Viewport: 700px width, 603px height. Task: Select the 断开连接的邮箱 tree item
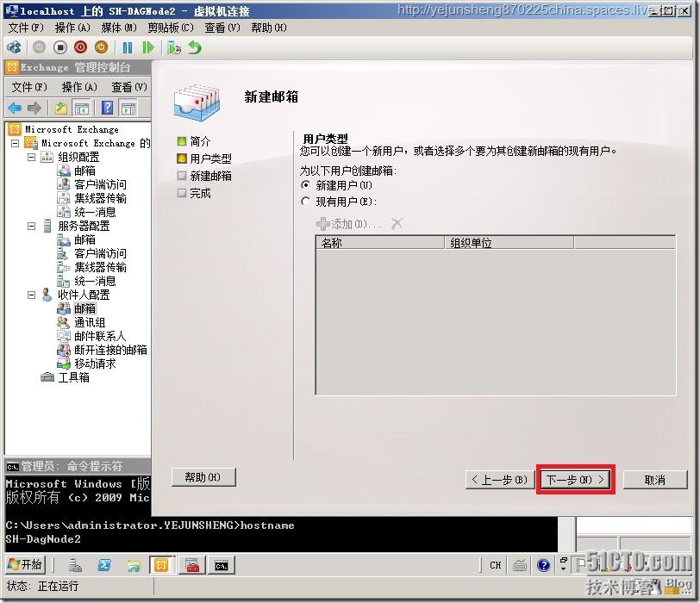(110, 350)
